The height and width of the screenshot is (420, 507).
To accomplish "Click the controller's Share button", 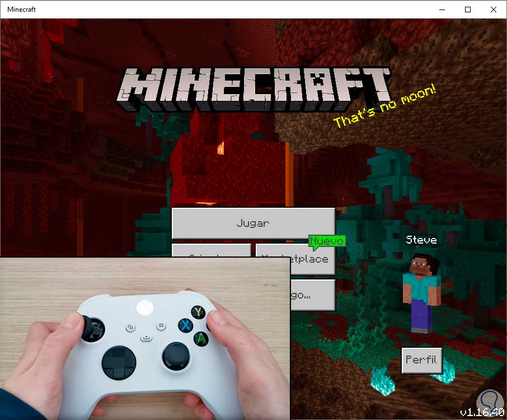I will 146,338.
